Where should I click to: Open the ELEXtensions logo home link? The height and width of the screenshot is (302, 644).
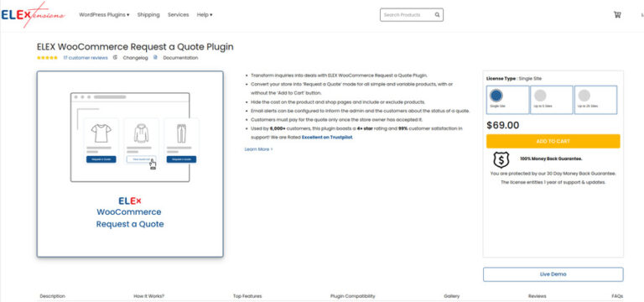pyautogui.click(x=33, y=15)
